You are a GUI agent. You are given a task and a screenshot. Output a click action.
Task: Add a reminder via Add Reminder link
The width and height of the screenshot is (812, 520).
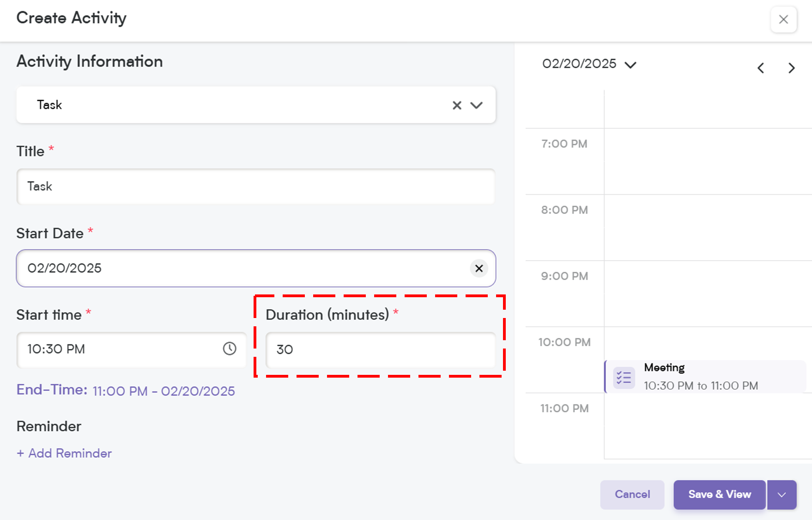tap(64, 453)
